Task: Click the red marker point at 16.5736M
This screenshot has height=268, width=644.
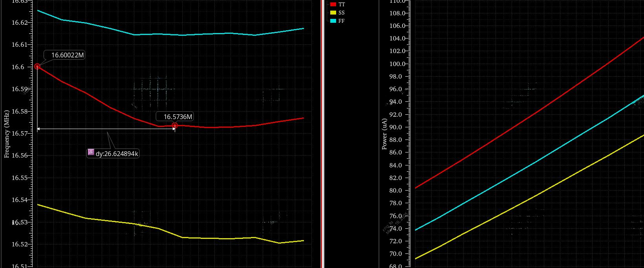Action: point(175,126)
